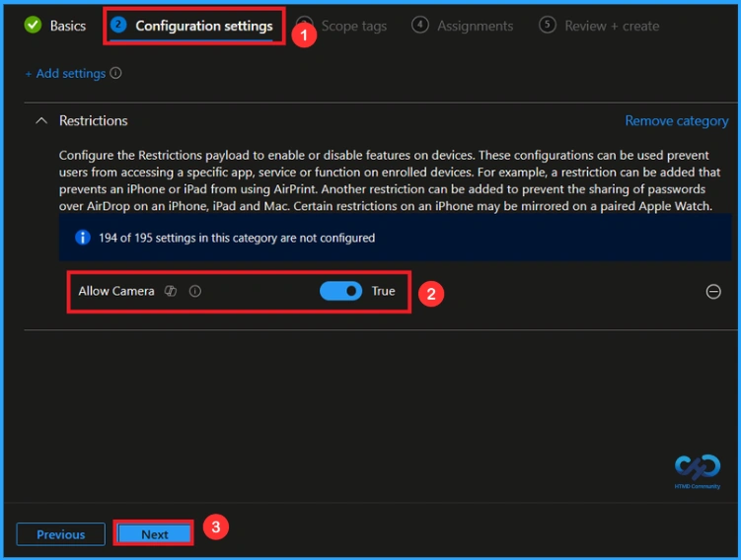The height and width of the screenshot is (560, 741).
Task: Click the Add settings link
Action: pyautogui.click(x=65, y=74)
